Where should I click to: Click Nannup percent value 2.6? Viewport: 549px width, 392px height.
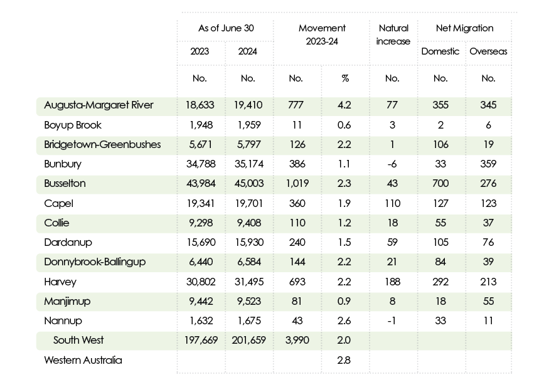[x=344, y=321]
